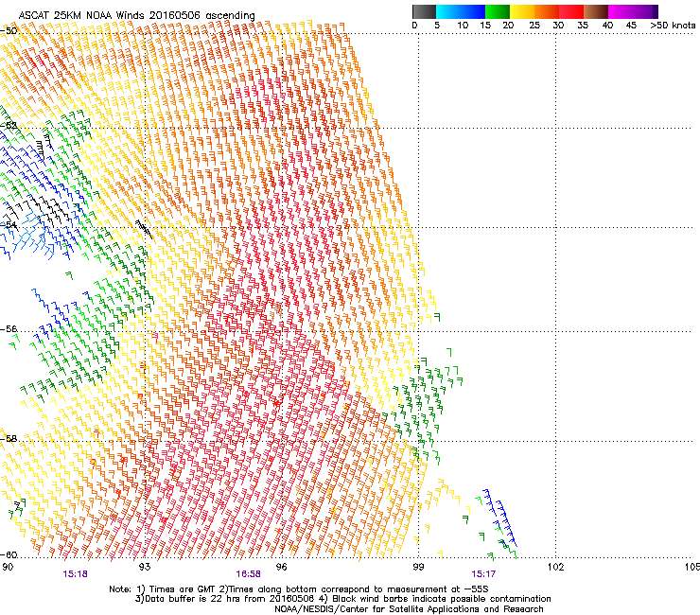Click the '35' legend scale label

[x=583, y=25]
